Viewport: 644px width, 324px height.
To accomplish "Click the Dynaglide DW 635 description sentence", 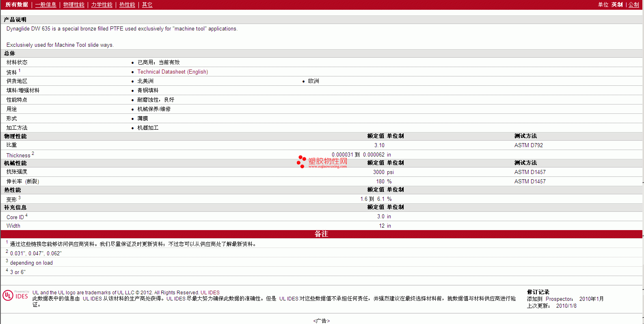I will click(x=122, y=28).
